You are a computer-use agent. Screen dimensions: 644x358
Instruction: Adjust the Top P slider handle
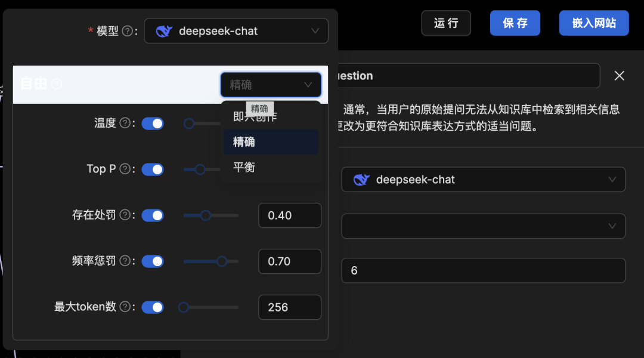[200, 169]
